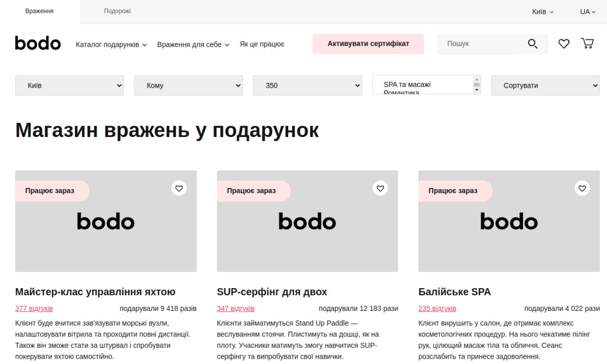Image resolution: width=607 pixels, height=364 pixels.
Task: Open the yacht masterclass card image
Action: click(x=106, y=221)
